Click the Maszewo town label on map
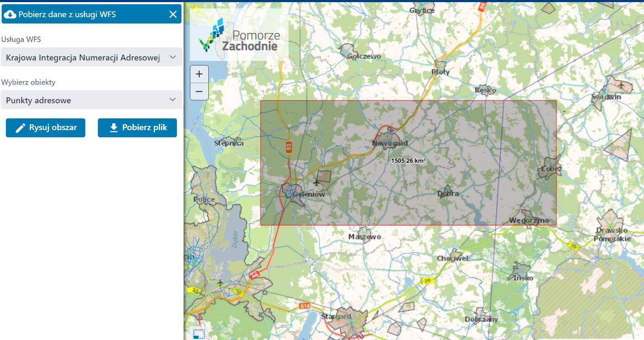Image resolution: width=644 pixels, height=340 pixels. click(x=365, y=237)
